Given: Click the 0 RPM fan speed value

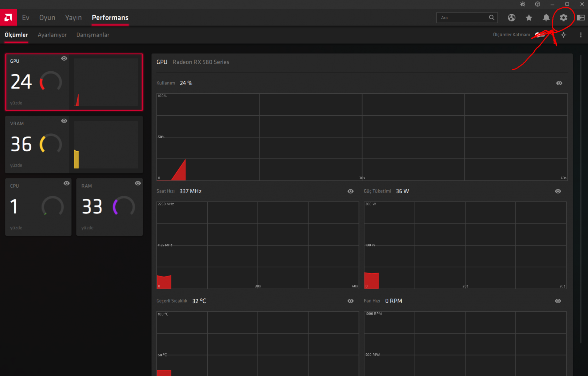Looking at the screenshot, I should tap(394, 301).
